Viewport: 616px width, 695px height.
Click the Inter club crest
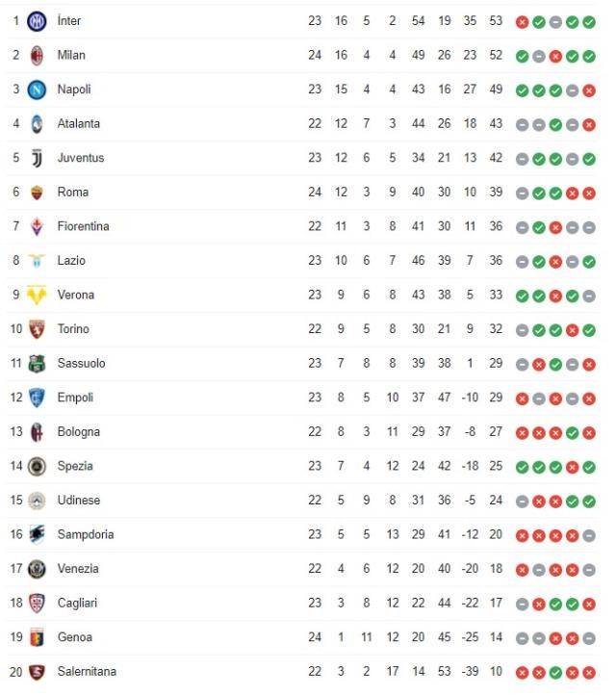(37, 21)
